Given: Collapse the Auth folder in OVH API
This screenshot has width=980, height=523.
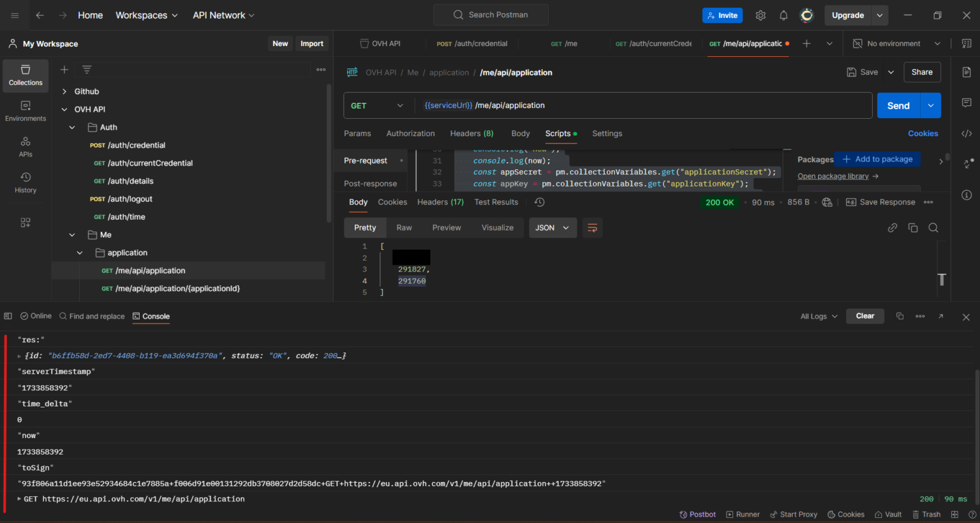Looking at the screenshot, I should click(x=72, y=127).
